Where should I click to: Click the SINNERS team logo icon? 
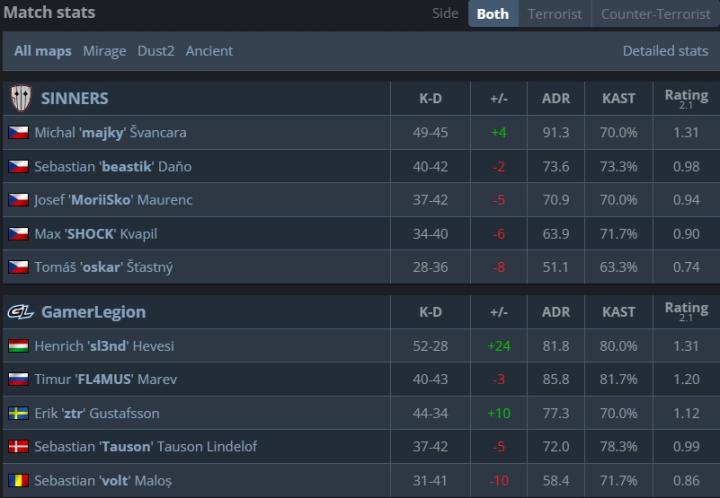click(x=20, y=98)
